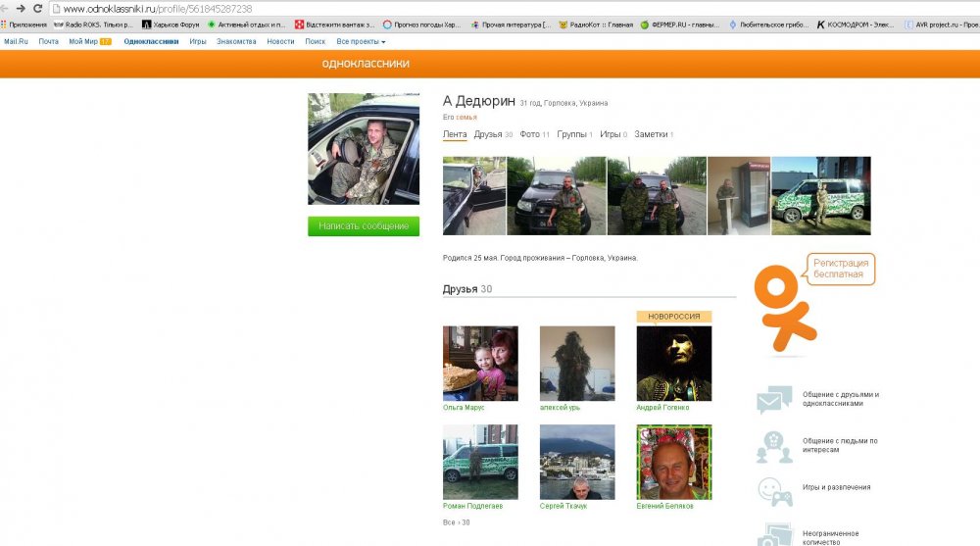Open the семья link
The image size is (980, 546).
coord(466,118)
